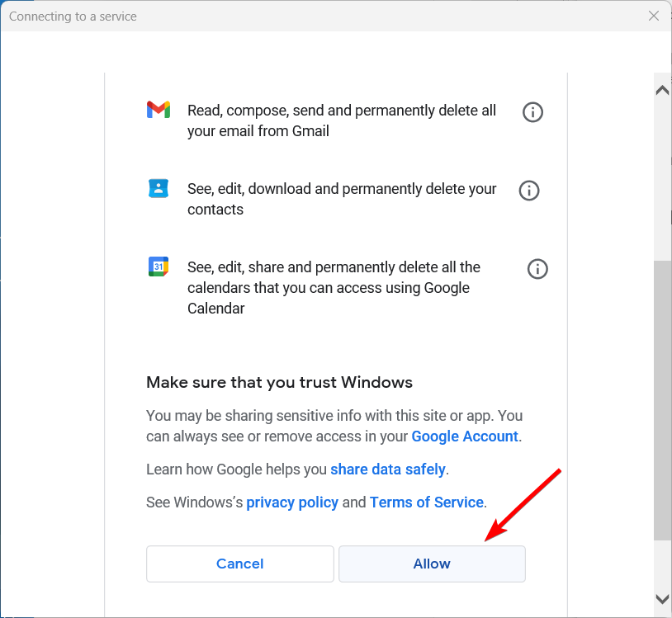Click the vertical scrollbar thumb

tap(662, 400)
